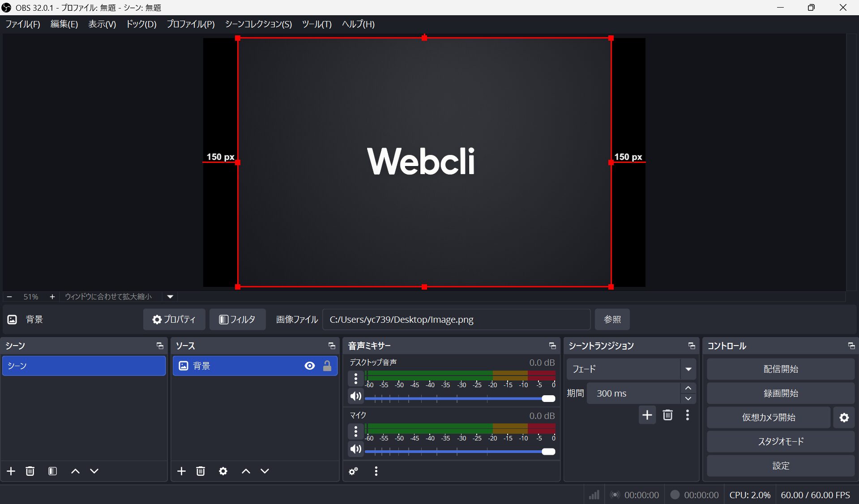Increase transition duration with up stepper

click(688, 388)
